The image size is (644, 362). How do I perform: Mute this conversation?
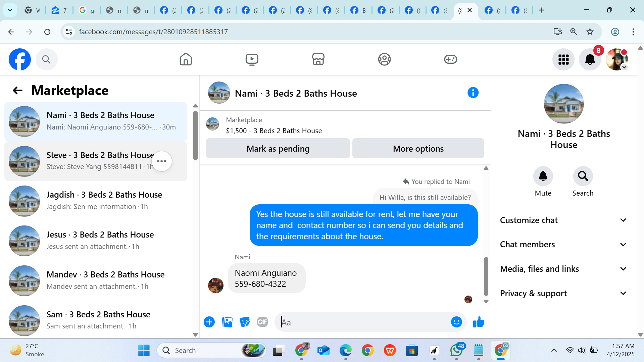543,176
